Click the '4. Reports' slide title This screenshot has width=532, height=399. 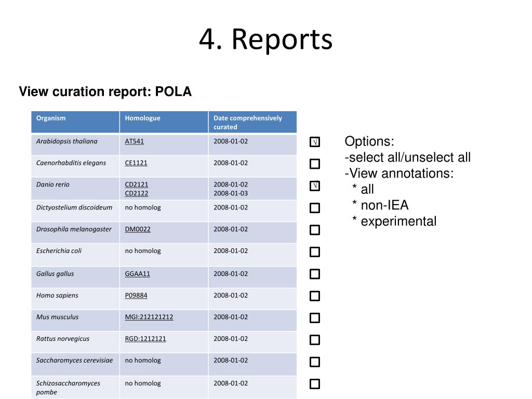point(265,39)
